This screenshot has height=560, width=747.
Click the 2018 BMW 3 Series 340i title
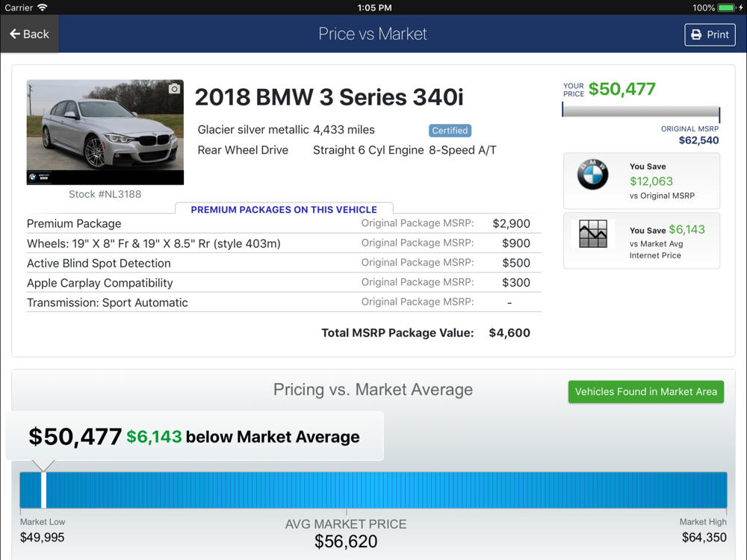329,97
